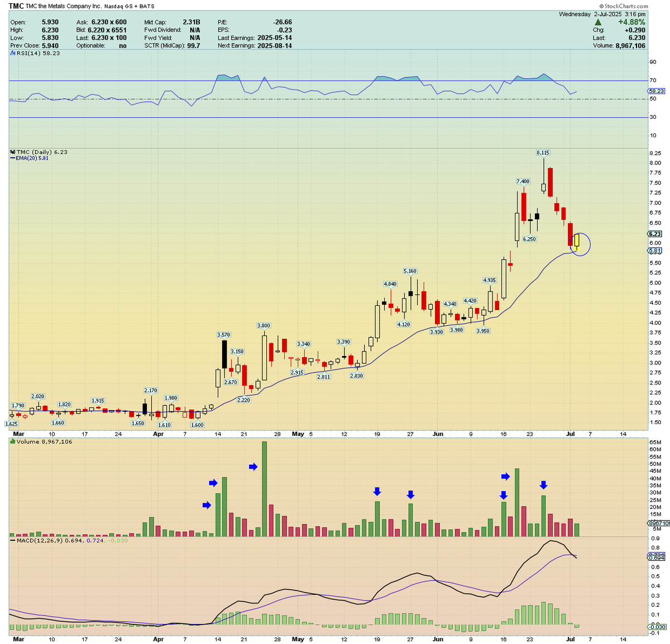Click the RSI(14) 58.23 panel legend
Image resolution: width=670 pixels, height=644 pixels.
click(35, 53)
